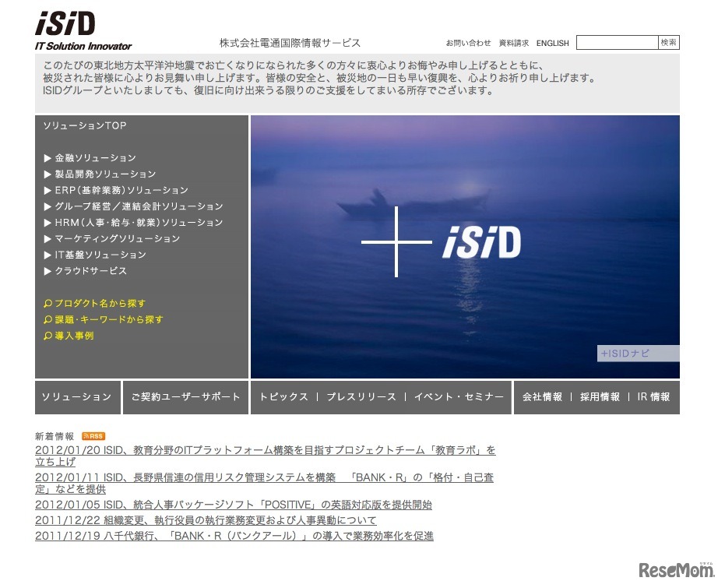Switch site to ENGLISH

click(x=553, y=43)
